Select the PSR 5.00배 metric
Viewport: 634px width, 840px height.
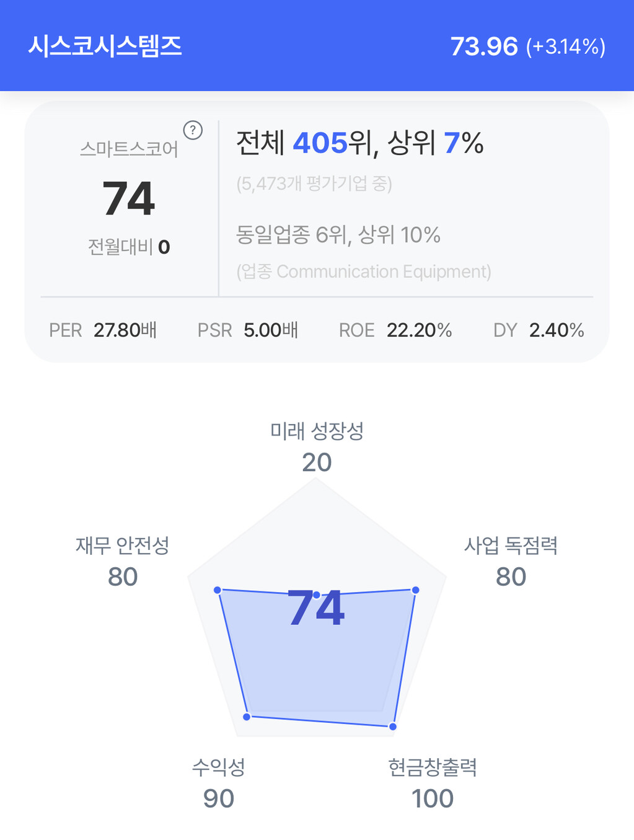(x=248, y=330)
